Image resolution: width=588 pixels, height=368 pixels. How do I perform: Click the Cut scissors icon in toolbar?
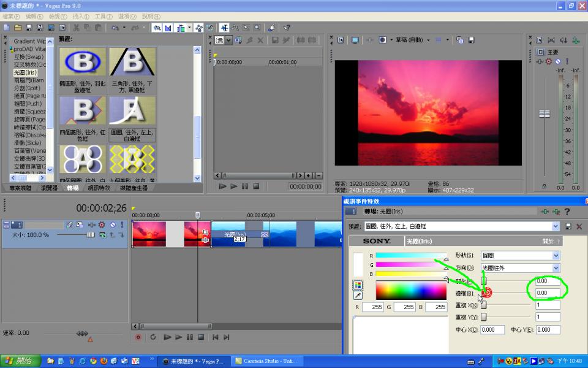pyautogui.click(x=77, y=28)
